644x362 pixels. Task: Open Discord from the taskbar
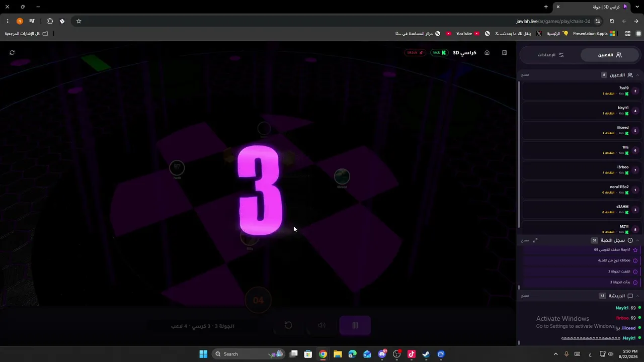(382, 354)
